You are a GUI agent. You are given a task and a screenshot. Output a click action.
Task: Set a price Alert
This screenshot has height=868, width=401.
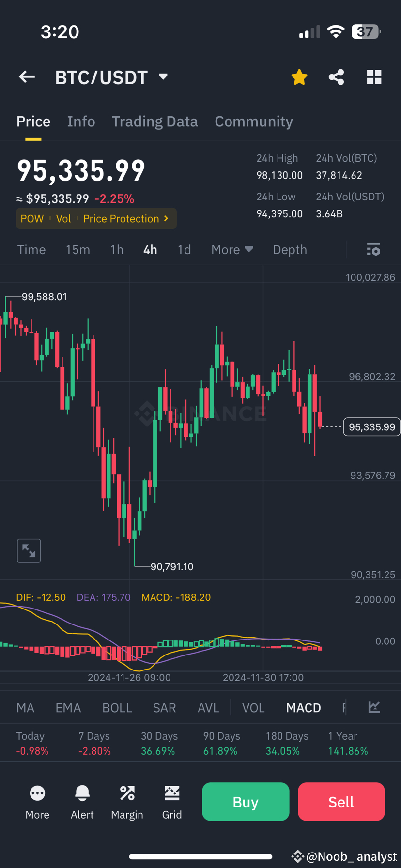pyautogui.click(x=82, y=801)
